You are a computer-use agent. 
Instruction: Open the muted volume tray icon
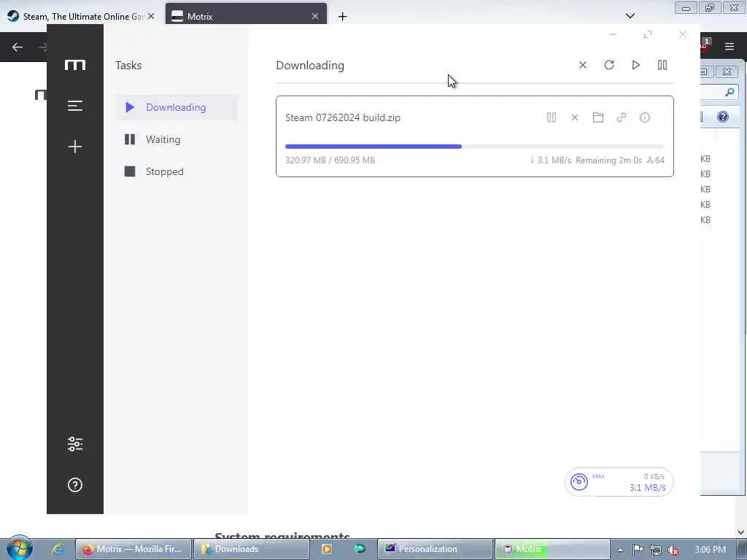coord(673,550)
